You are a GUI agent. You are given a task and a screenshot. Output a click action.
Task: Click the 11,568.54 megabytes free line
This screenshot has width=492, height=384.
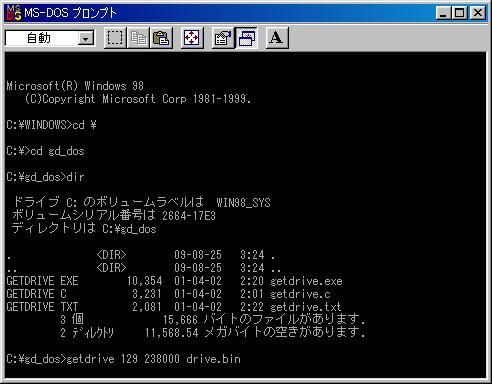click(213, 332)
